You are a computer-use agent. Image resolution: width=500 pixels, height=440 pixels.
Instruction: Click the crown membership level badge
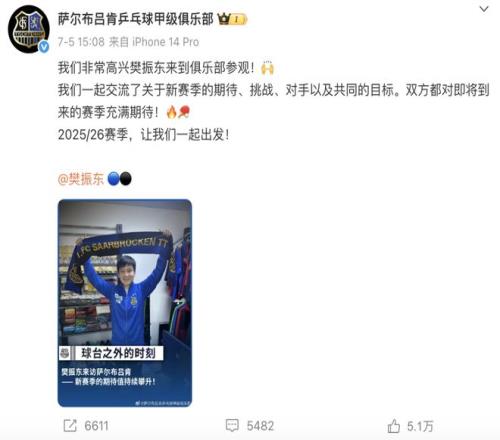(x=232, y=19)
